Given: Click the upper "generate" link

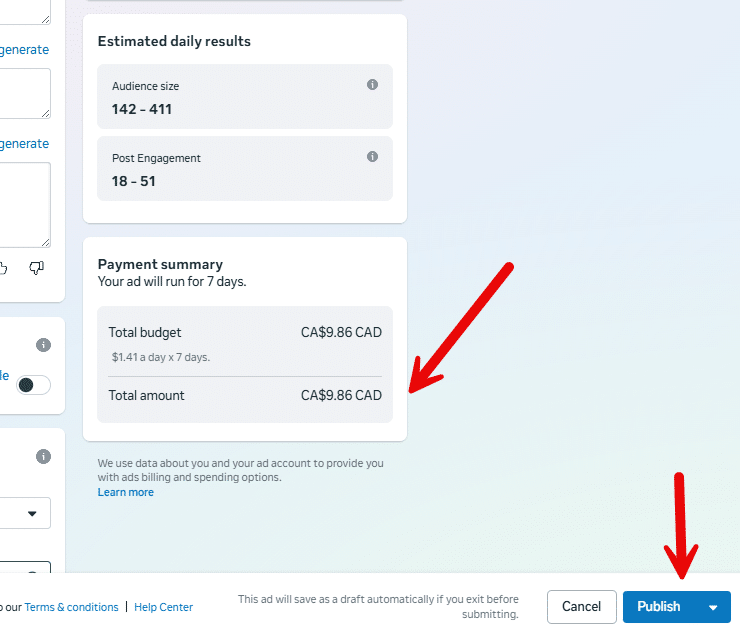Looking at the screenshot, I should click(24, 50).
